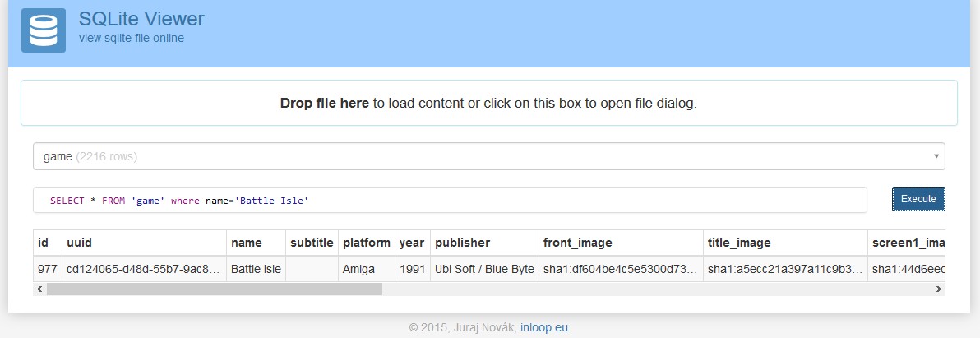The image size is (980, 338).
Task: Click the title_image sha1 hash cell
Action: pyautogui.click(x=784, y=269)
